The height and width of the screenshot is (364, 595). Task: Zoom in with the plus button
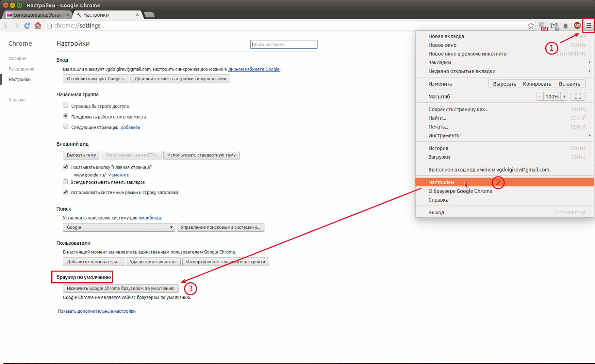pos(564,97)
